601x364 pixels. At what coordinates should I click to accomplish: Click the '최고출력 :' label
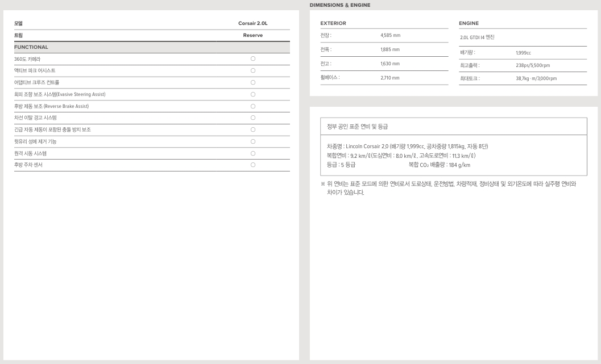[470, 65]
